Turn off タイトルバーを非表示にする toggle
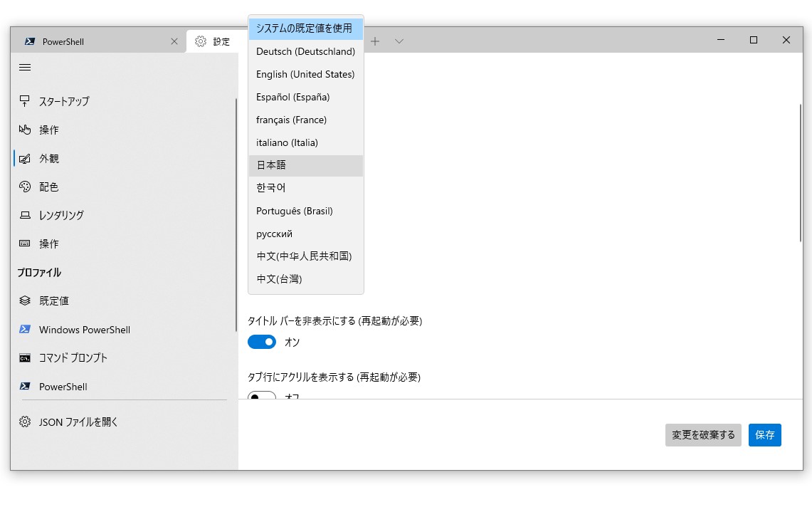Viewport: 812px width, 507px height. (x=261, y=342)
